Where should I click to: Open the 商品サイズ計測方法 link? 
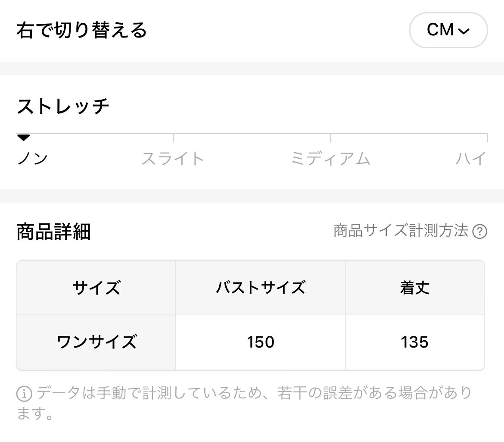point(401,231)
